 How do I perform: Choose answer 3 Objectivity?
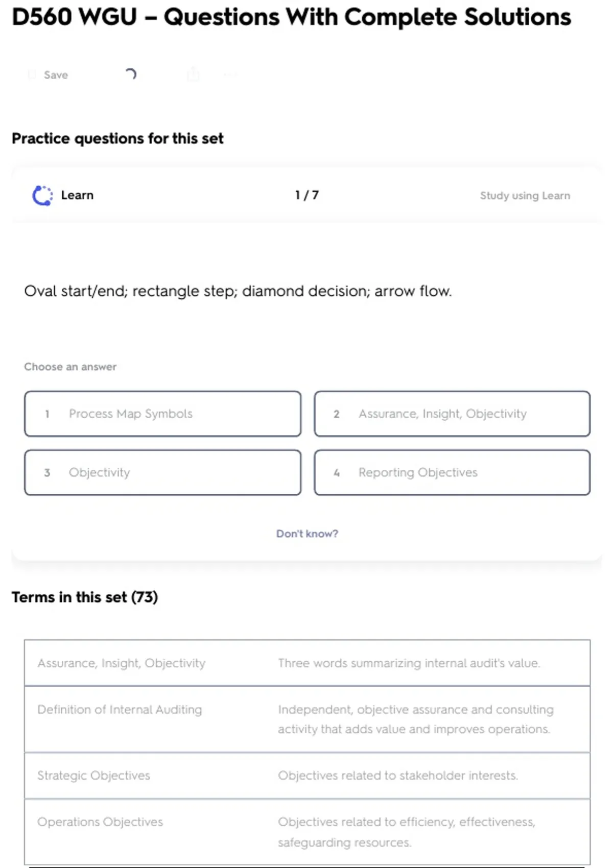(162, 473)
